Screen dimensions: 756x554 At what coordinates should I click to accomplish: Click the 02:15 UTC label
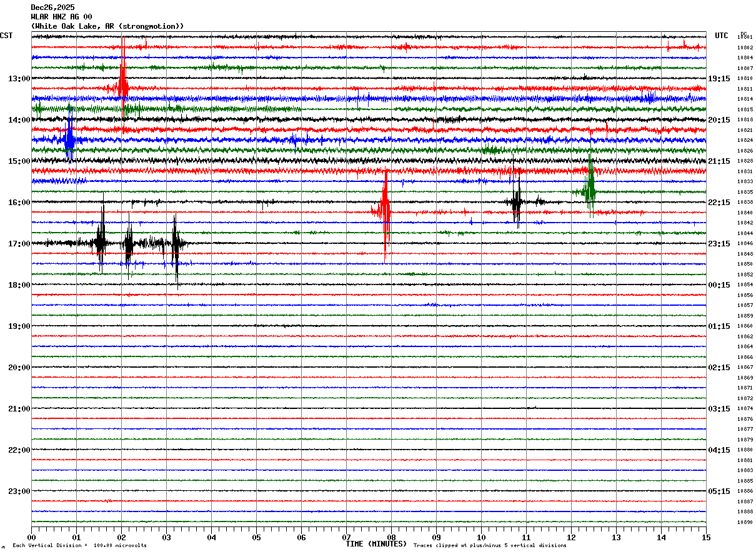pyautogui.click(x=719, y=368)
